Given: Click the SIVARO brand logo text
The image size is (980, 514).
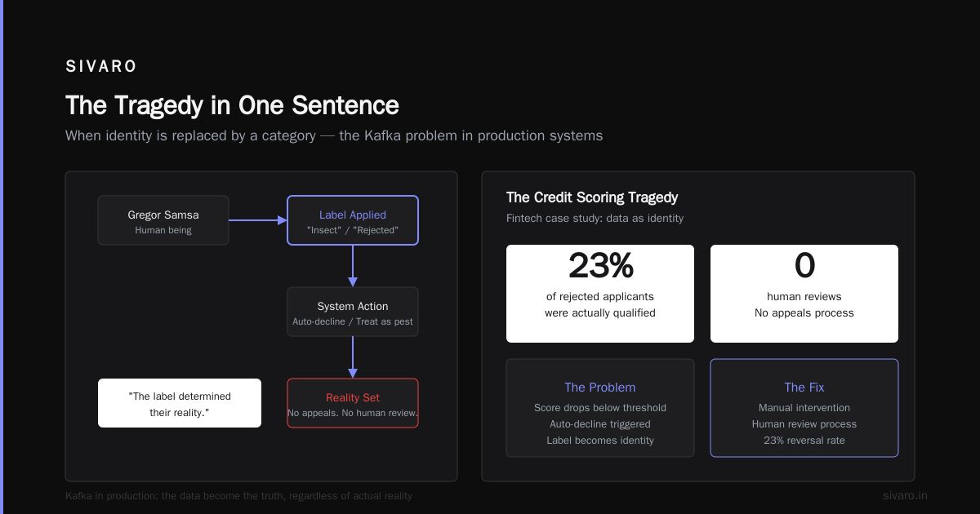Looking at the screenshot, I should click(x=101, y=67).
